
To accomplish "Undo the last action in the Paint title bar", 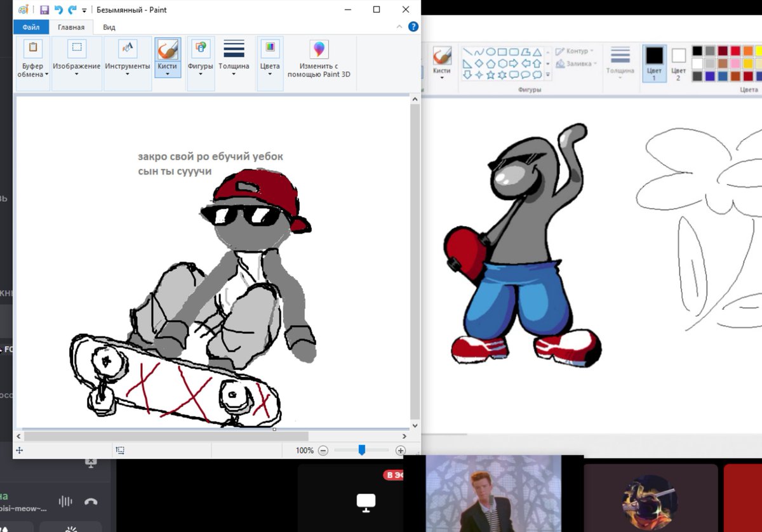I will pos(58,10).
